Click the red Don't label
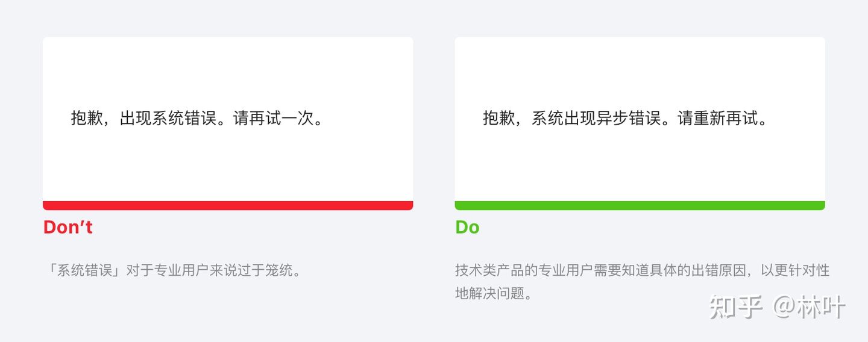The height and width of the screenshot is (342, 868). (x=68, y=227)
